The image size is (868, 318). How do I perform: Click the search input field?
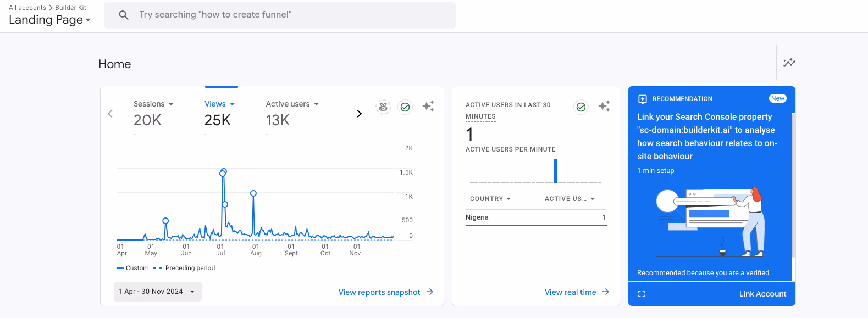tap(280, 15)
